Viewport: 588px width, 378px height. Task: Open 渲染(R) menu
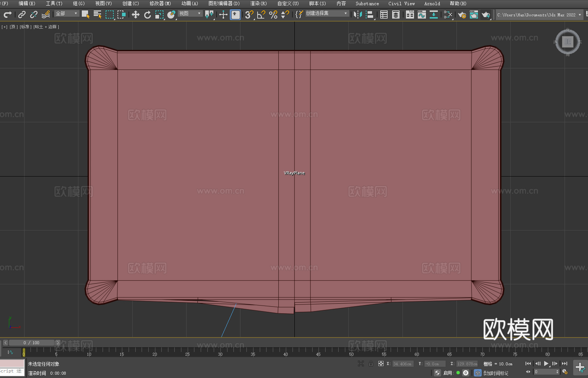(x=258, y=3)
